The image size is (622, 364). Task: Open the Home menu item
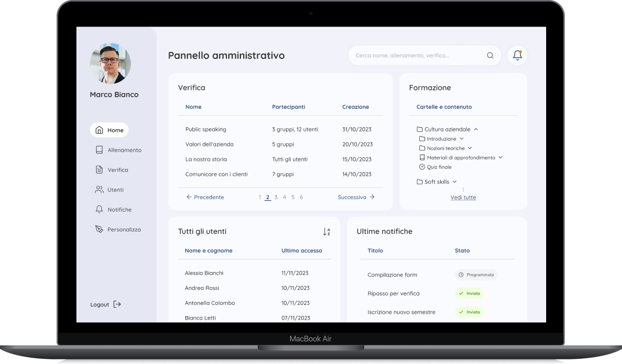point(109,130)
